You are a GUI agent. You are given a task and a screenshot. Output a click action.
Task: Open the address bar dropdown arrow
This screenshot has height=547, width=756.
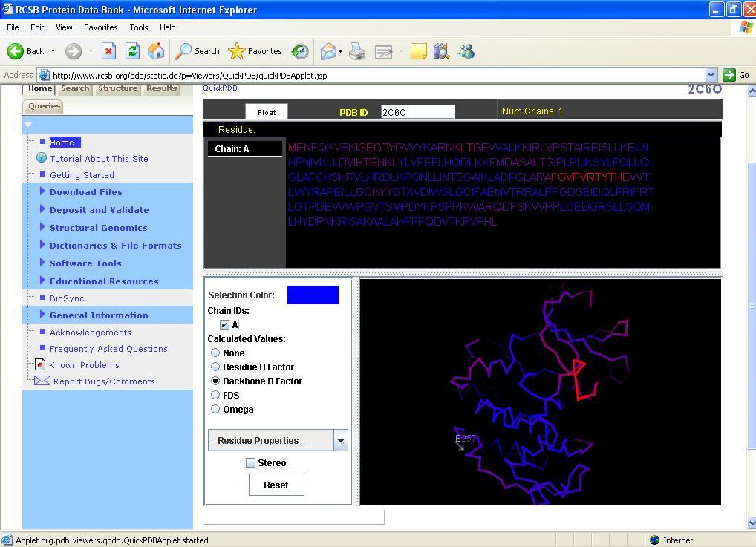click(x=711, y=75)
